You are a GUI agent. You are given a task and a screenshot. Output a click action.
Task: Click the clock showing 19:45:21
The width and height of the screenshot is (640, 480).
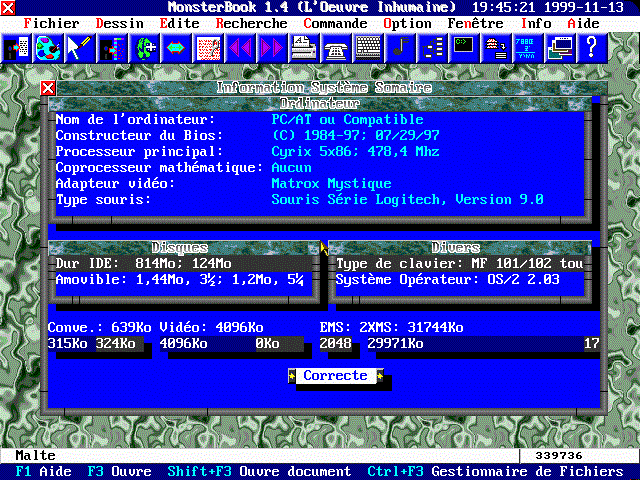[x=504, y=7]
